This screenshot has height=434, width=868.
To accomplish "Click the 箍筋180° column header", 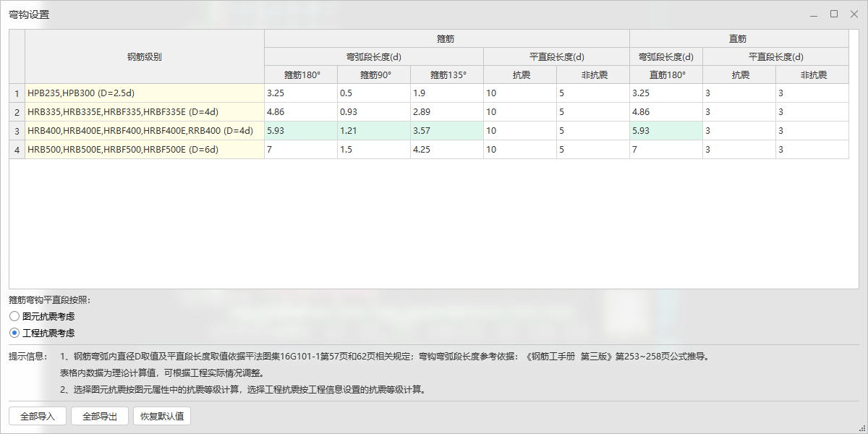I will (301, 75).
